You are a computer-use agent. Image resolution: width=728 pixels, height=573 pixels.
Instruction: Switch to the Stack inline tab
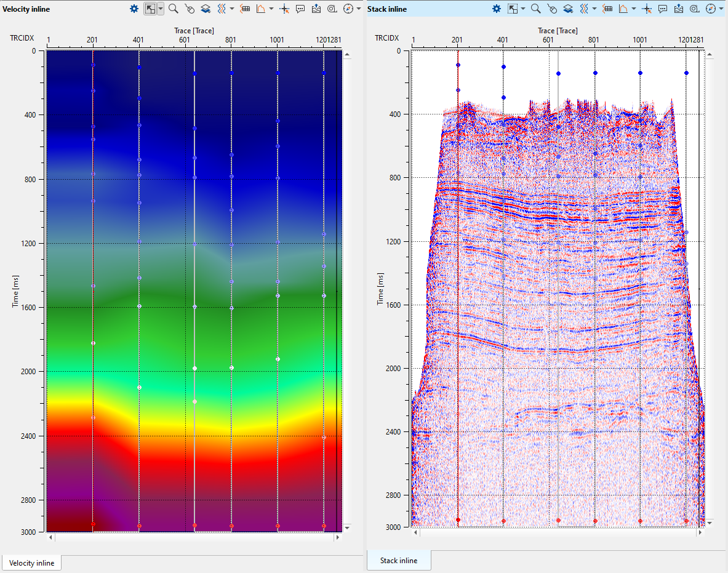(x=399, y=560)
